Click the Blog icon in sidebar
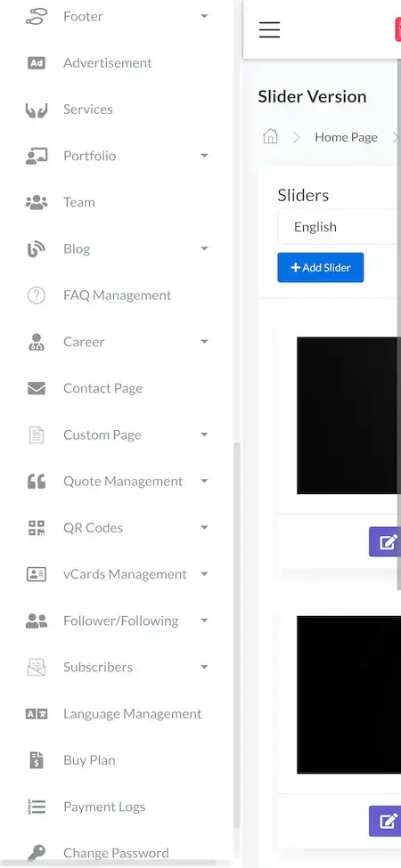This screenshot has height=868, width=401. pyautogui.click(x=37, y=249)
